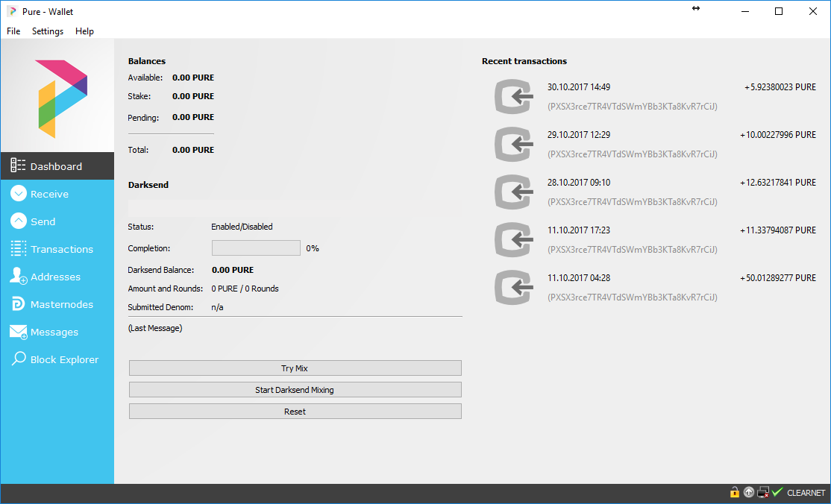The image size is (831, 504).
Task: Click the received icon for 28.10.2017 09:10
Action: pos(513,192)
